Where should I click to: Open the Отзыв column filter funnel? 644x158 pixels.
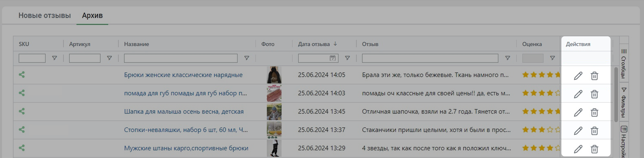(x=507, y=58)
